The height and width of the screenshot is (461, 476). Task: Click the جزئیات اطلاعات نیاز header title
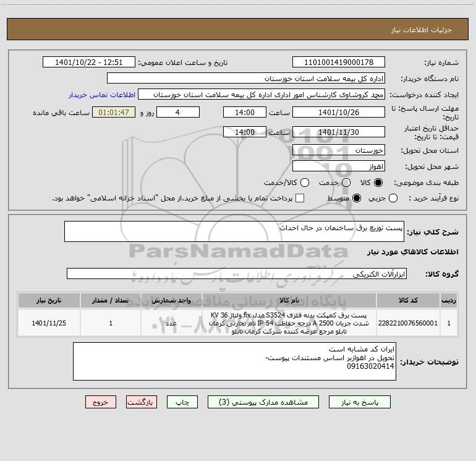tap(422, 30)
